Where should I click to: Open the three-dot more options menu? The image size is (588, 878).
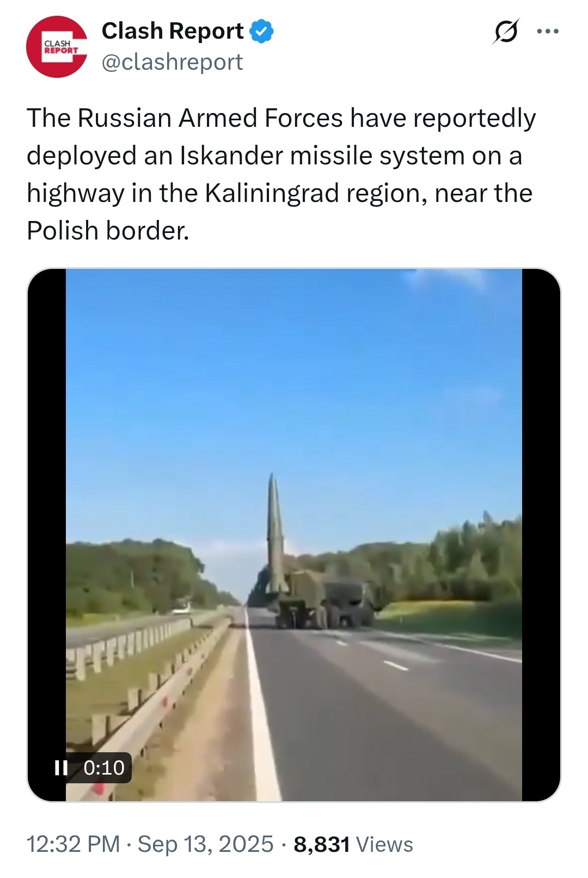click(x=548, y=32)
